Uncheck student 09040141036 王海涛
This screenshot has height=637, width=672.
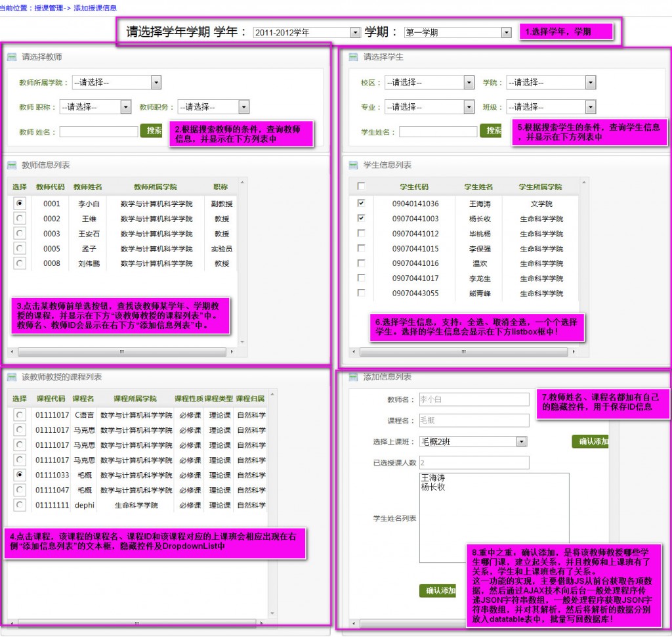(362, 203)
